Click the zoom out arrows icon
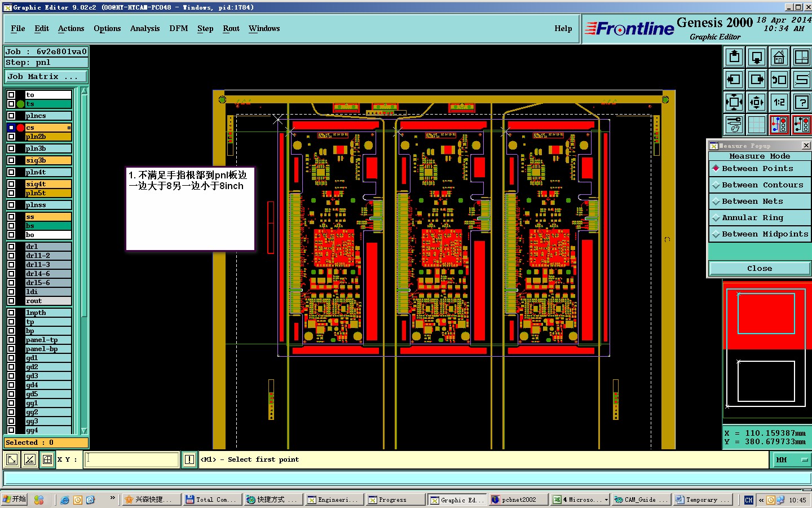This screenshot has height=508, width=812. pyautogui.click(x=757, y=102)
